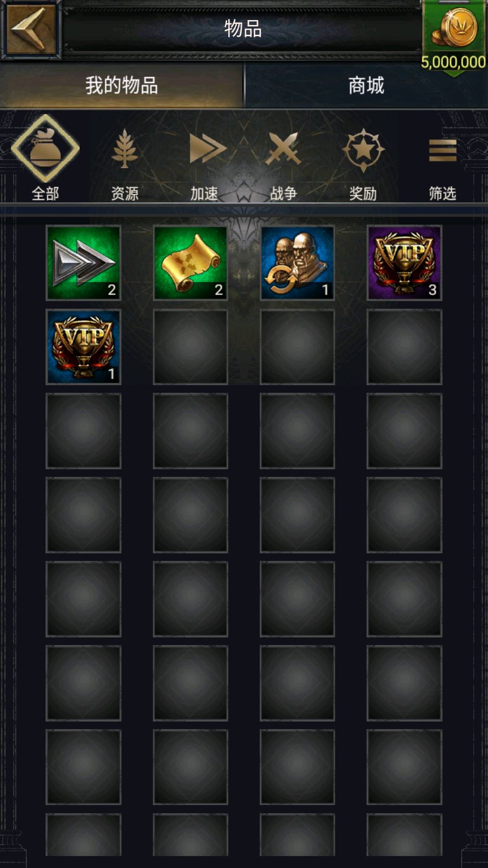Select the two-heads swap item
488x868 pixels.
coord(297,263)
